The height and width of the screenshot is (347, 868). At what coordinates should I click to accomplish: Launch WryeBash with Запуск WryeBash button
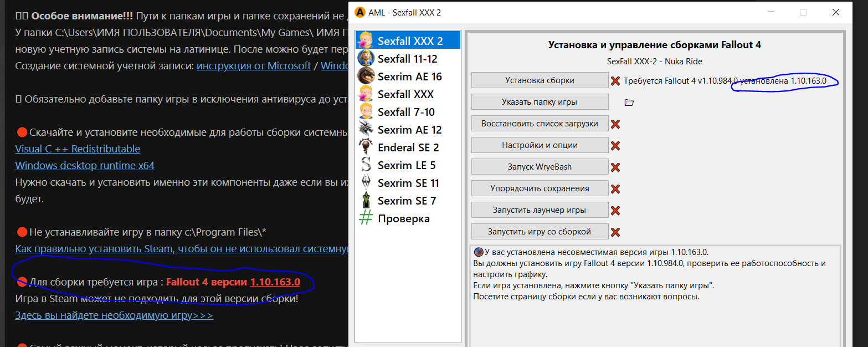540,167
